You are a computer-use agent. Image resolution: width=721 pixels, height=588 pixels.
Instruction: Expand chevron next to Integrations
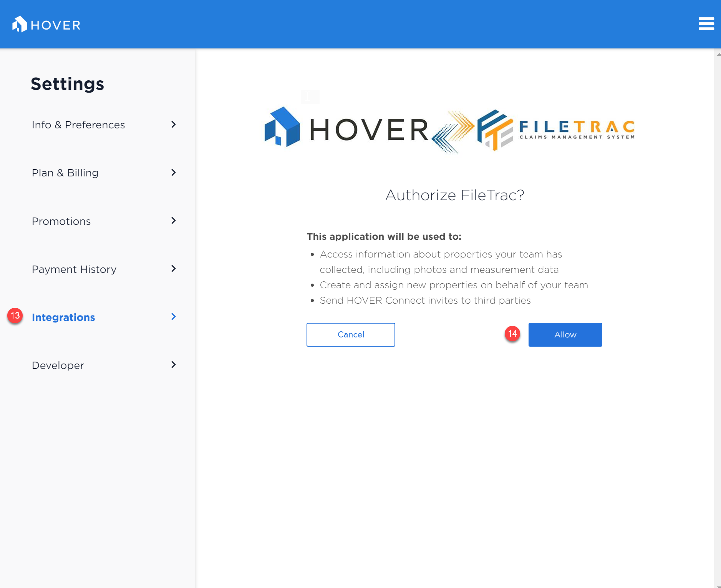coord(174,317)
